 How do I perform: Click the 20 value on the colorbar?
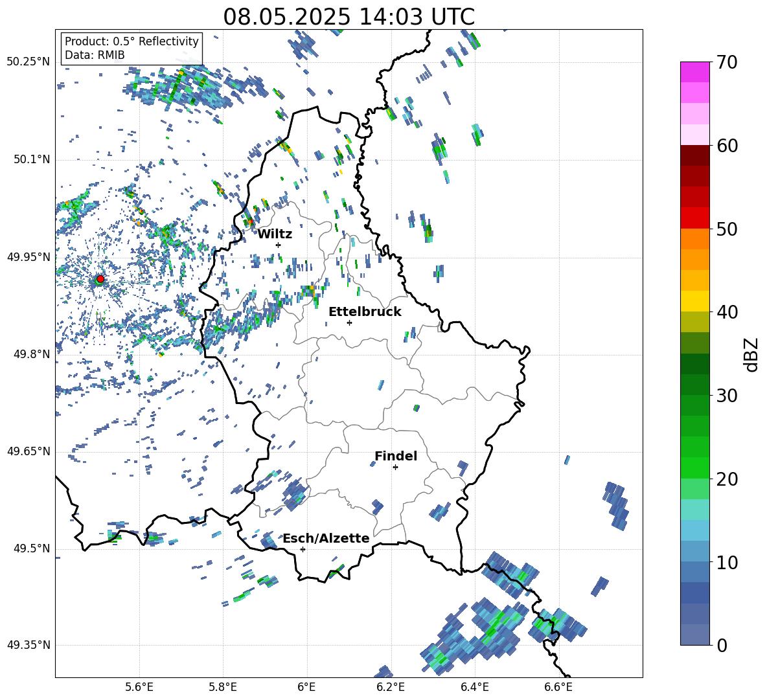point(727,479)
